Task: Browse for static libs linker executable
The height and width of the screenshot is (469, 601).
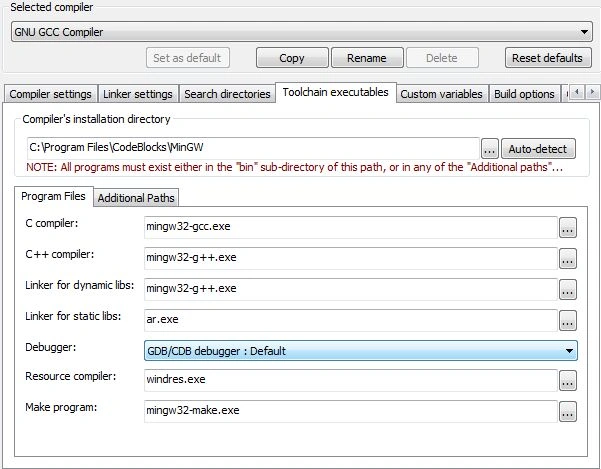Action: 568,321
